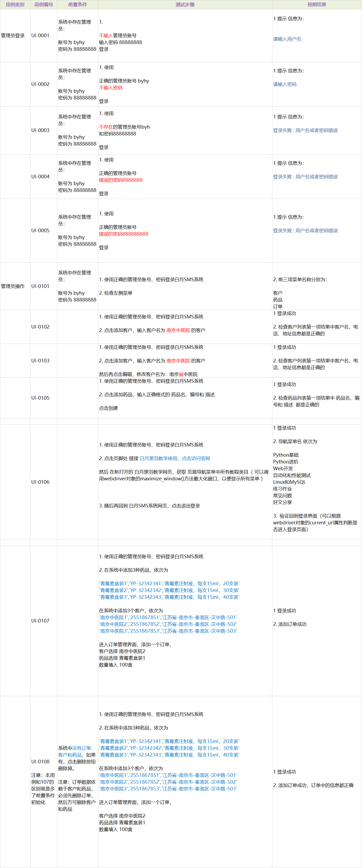This screenshot has width=362, height=868.
Task: Click 数量填入 100盒 in UI-0107
Action: (116, 665)
